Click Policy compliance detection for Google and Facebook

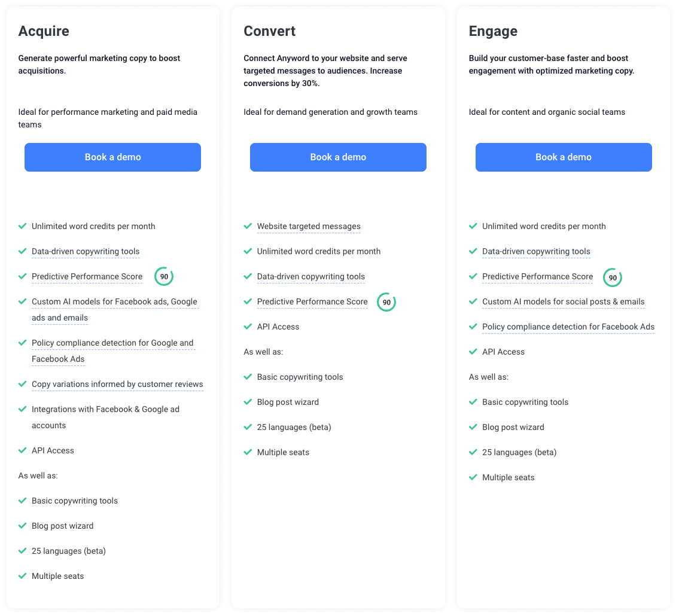click(112, 351)
